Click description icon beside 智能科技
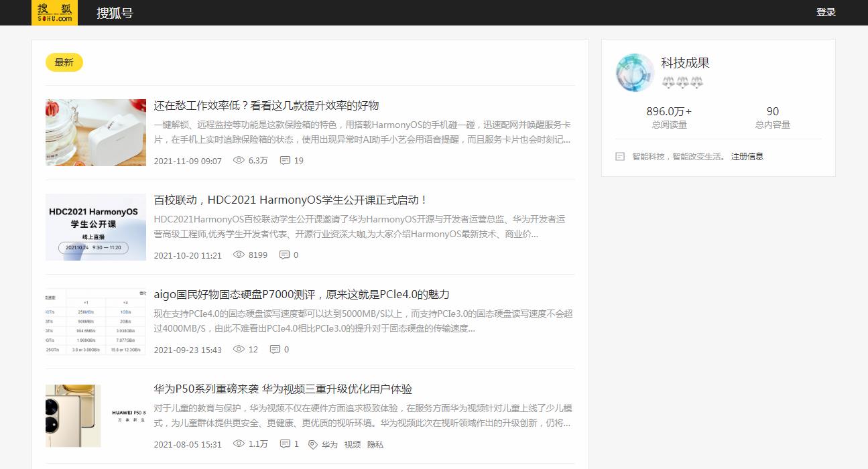The image size is (868, 469). pos(620,156)
